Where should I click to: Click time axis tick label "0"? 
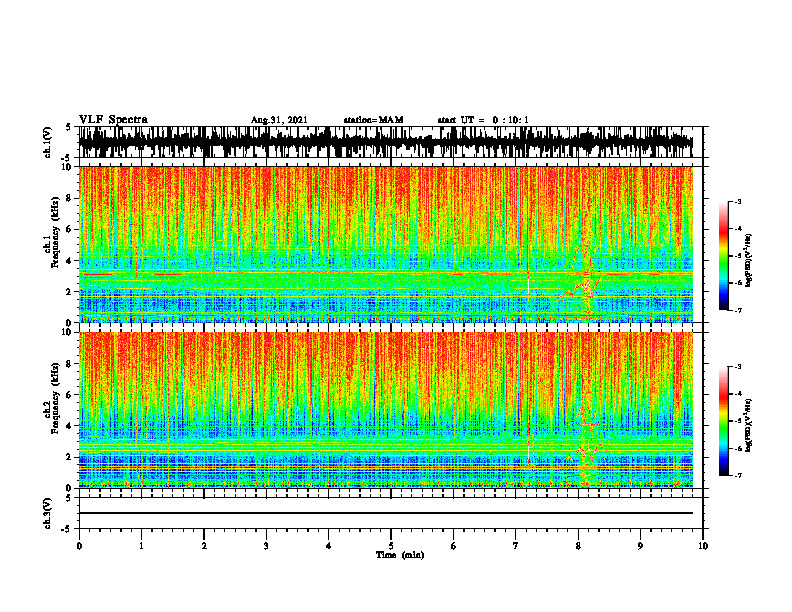(x=79, y=546)
